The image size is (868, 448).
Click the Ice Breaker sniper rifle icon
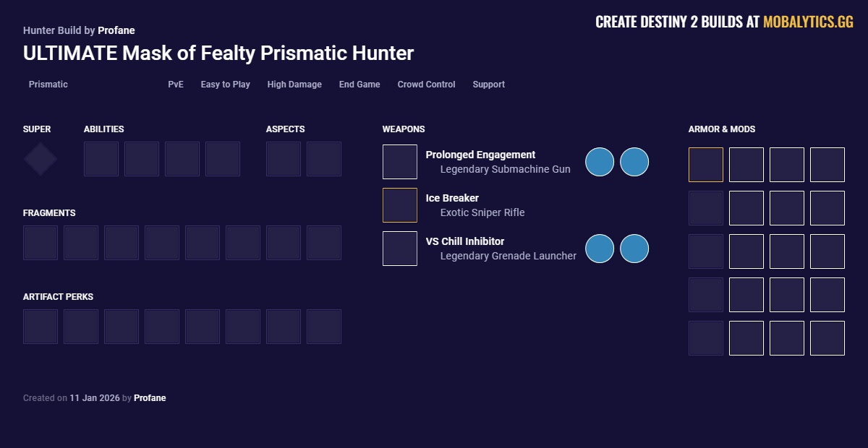pyautogui.click(x=400, y=204)
